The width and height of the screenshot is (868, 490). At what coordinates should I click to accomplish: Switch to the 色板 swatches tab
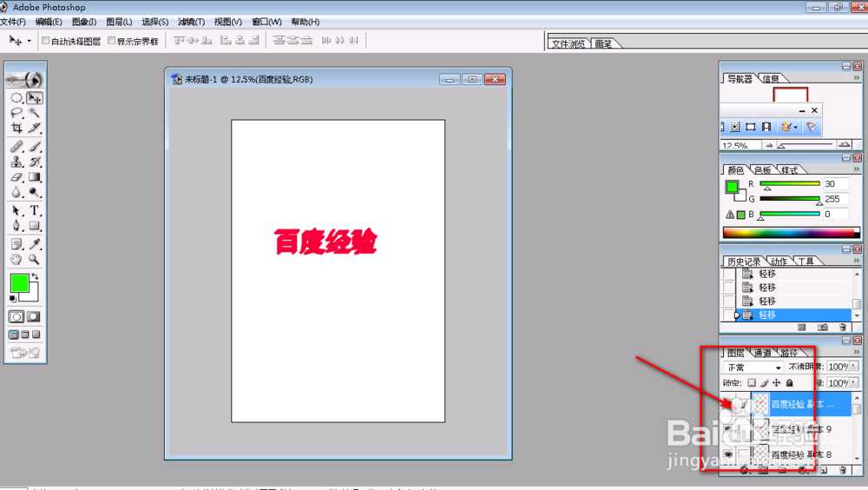pos(763,170)
